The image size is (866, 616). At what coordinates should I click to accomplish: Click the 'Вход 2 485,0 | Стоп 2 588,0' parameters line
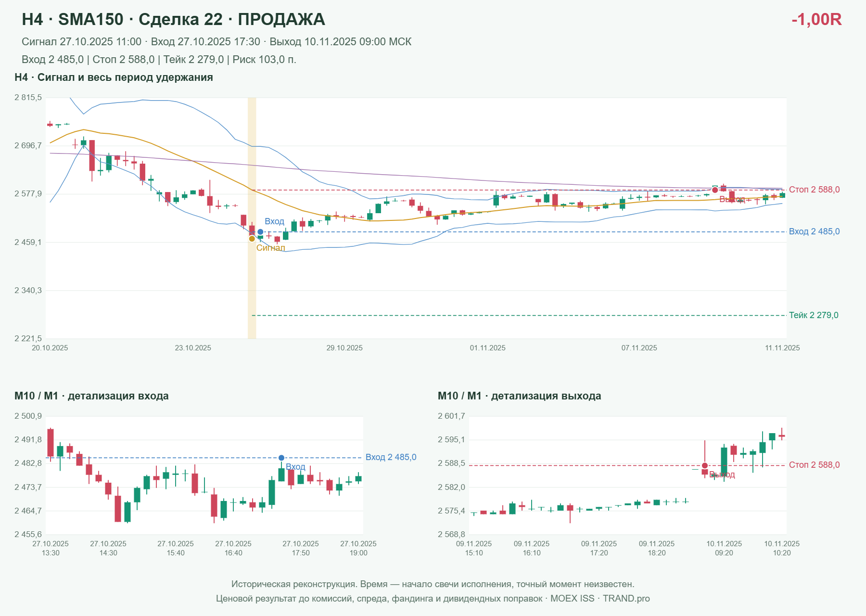pos(159,60)
